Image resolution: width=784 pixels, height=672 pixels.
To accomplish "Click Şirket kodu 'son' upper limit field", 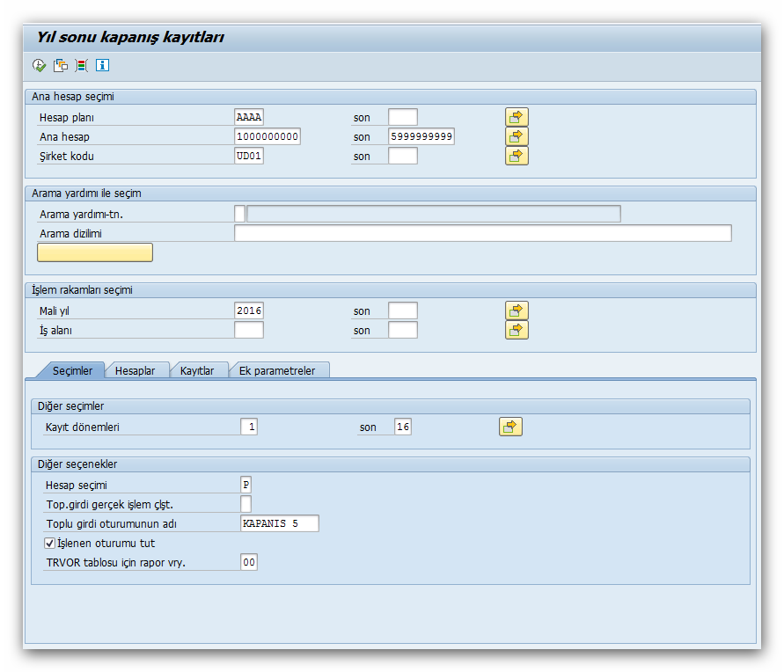I will click(x=403, y=156).
